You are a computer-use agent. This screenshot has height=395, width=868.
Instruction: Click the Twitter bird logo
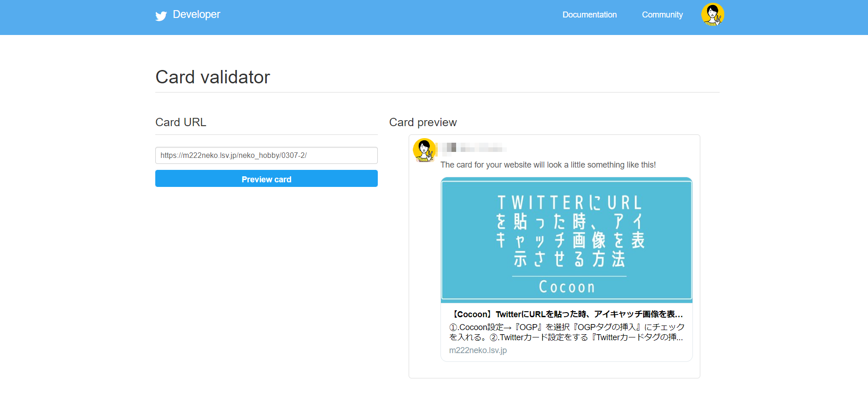(x=161, y=16)
